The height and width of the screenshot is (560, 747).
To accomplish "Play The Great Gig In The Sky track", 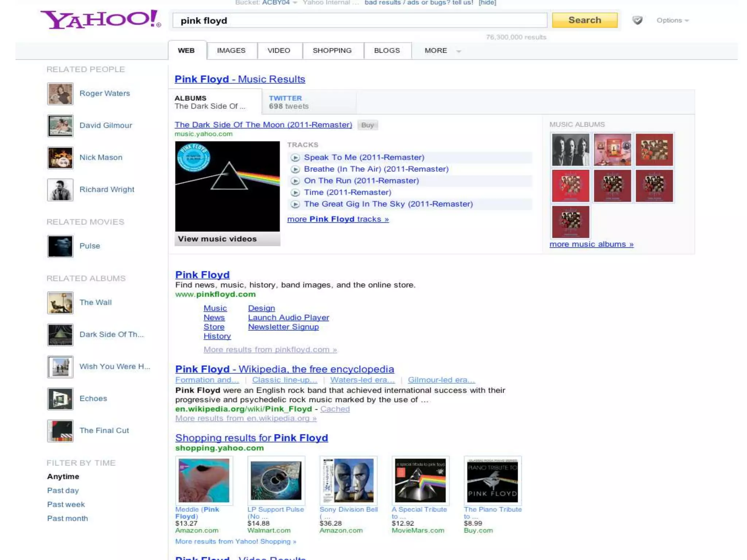I will 295,204.
